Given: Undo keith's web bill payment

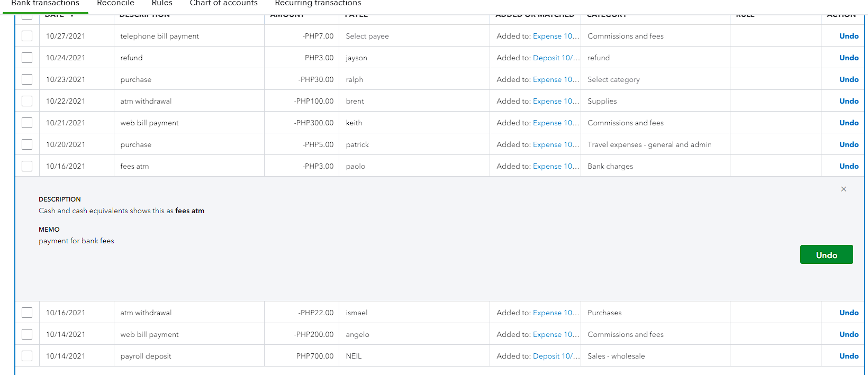Looking at the screenshot, I should click(x=849, y=123).
